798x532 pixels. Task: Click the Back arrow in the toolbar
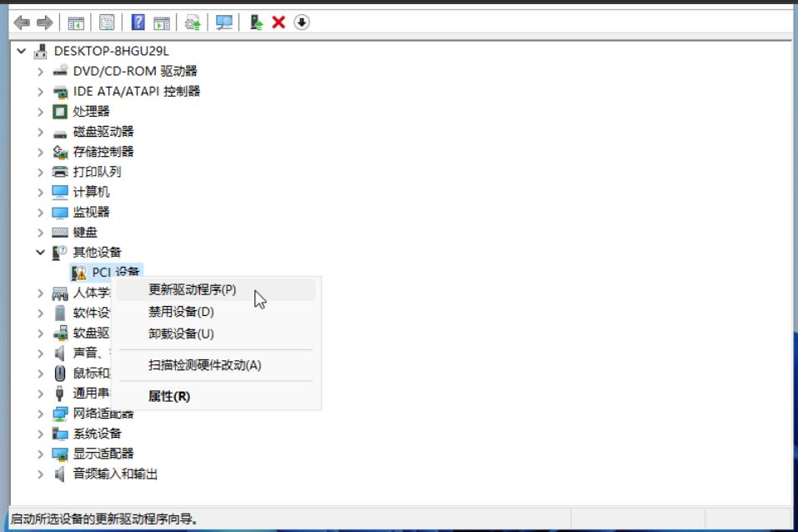(x=22, y=23)
